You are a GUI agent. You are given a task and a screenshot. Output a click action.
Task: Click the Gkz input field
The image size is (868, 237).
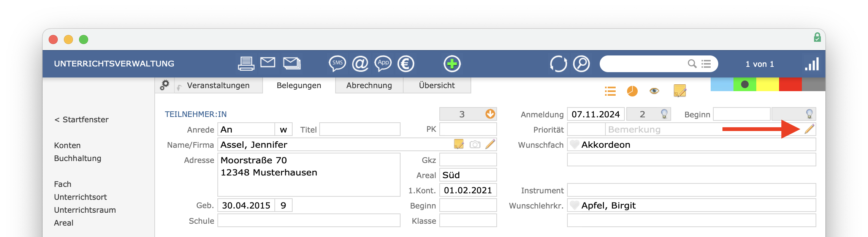(x=468, y=160)
